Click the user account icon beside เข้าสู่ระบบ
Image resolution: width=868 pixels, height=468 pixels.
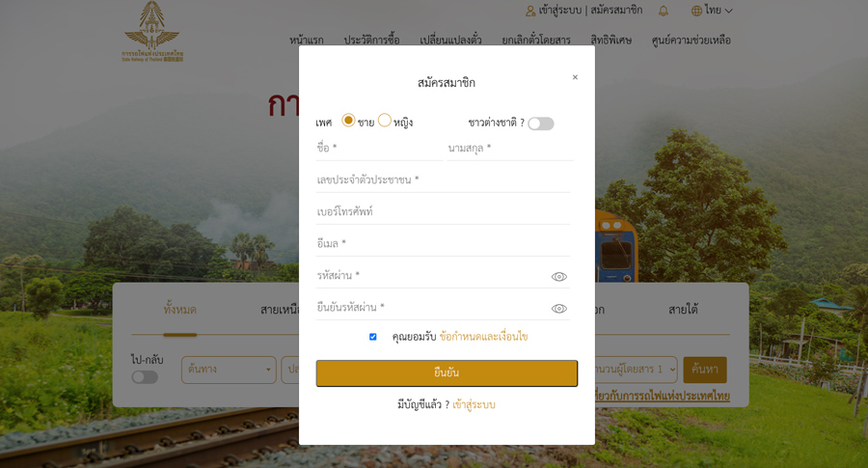click(x=530, y=11)
